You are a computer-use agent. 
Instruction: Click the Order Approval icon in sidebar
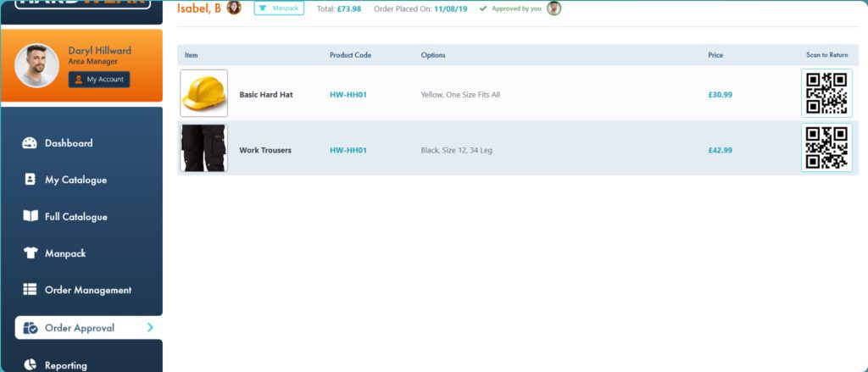pyautogui.click(x=30, y=328)
